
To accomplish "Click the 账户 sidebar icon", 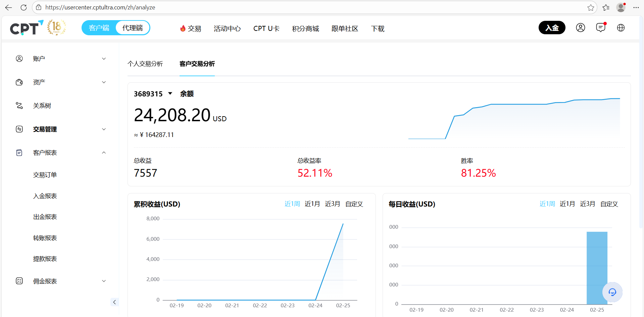I will 19,59.
